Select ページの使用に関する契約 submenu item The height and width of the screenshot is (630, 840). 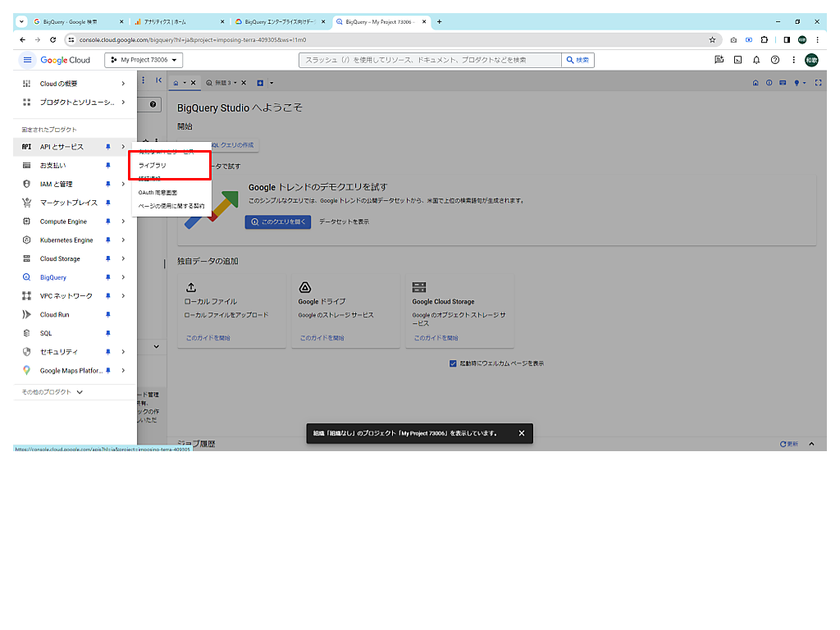tap(171, 206)
